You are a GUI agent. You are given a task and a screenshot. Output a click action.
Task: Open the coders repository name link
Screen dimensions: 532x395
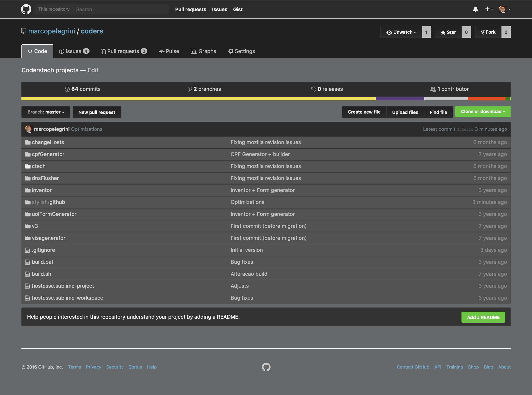92,31
